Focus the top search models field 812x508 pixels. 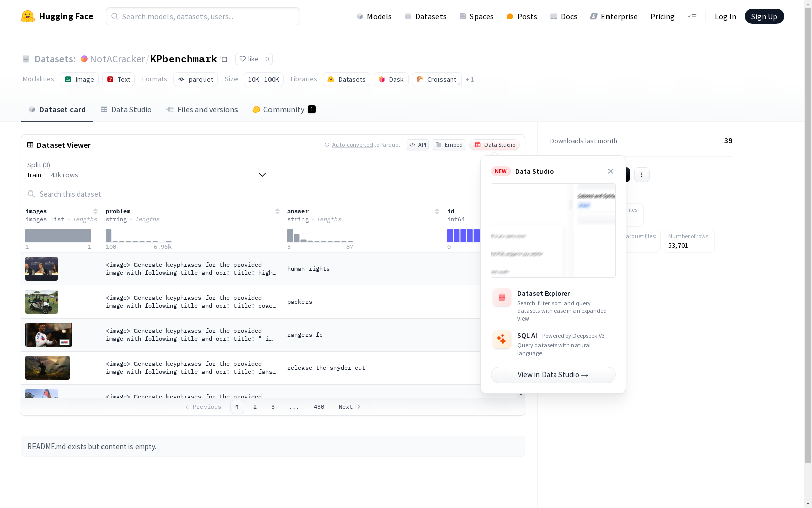[203, 16]
